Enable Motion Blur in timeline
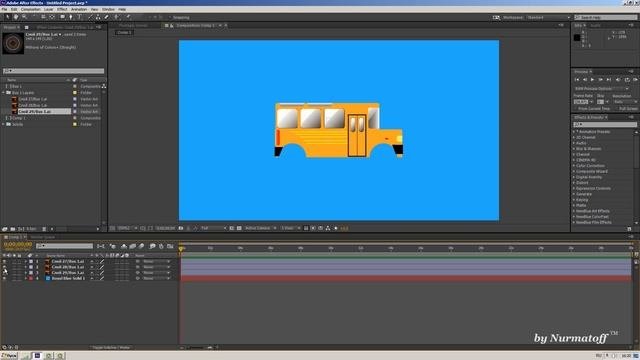Image resolution: width=640 pixels, height=360 pixels. (141, 246)
